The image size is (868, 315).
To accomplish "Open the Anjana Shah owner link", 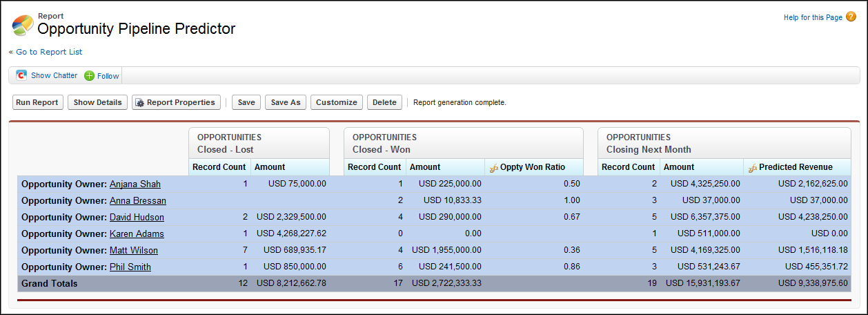I will [135, 184].
